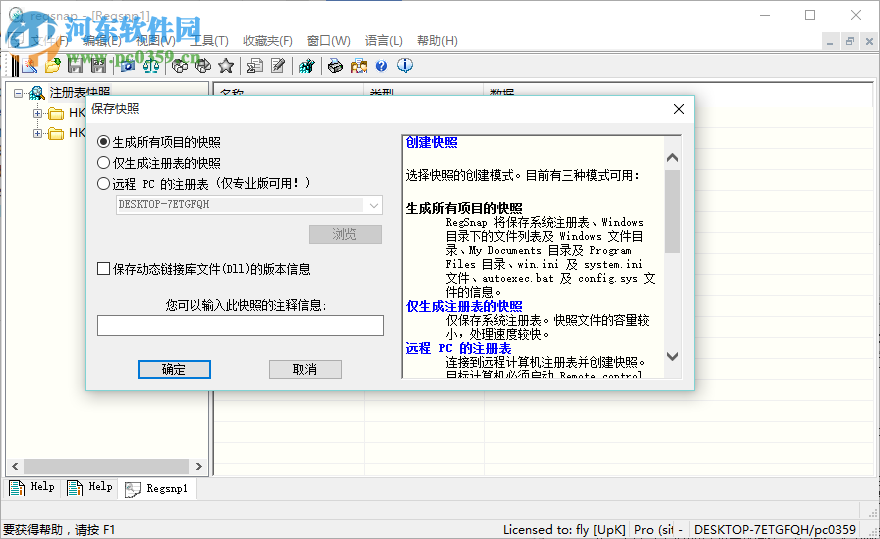Switch to the second Help tab
This screenshot has height=539, width=880.
pyautogui.click(x=90, y=487)
